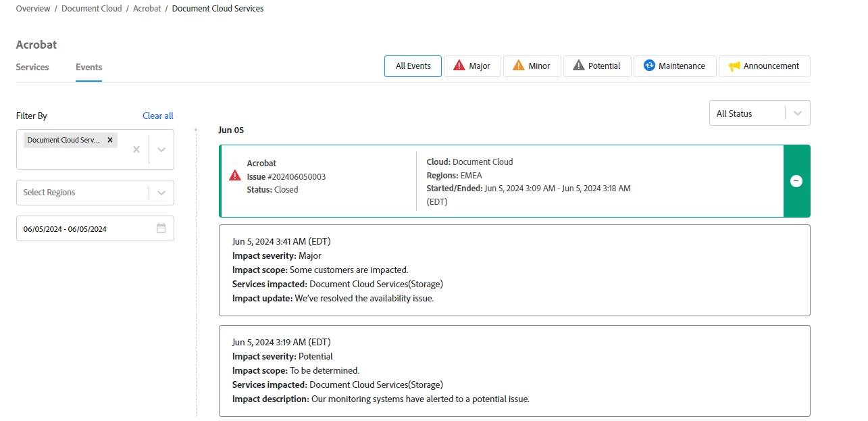The width and height of the screenshot is (868, 421).
Task: Switch to the Services tab
Action: pos(32,67)
